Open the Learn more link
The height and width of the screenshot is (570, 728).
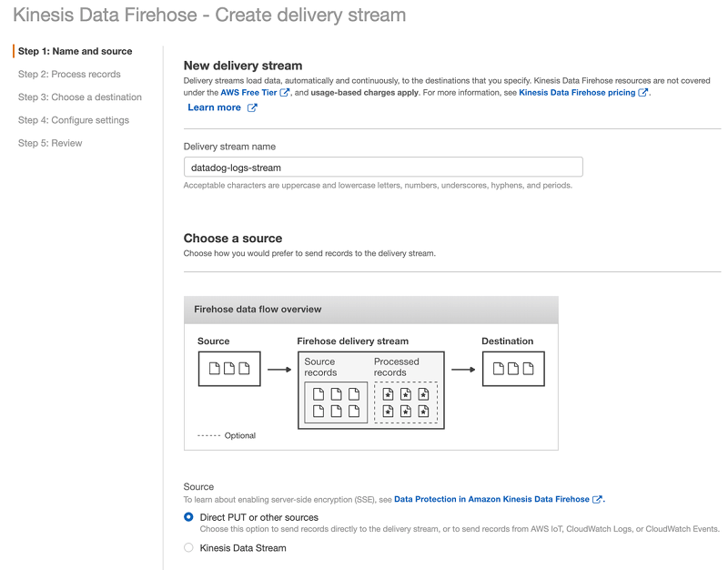215,107
